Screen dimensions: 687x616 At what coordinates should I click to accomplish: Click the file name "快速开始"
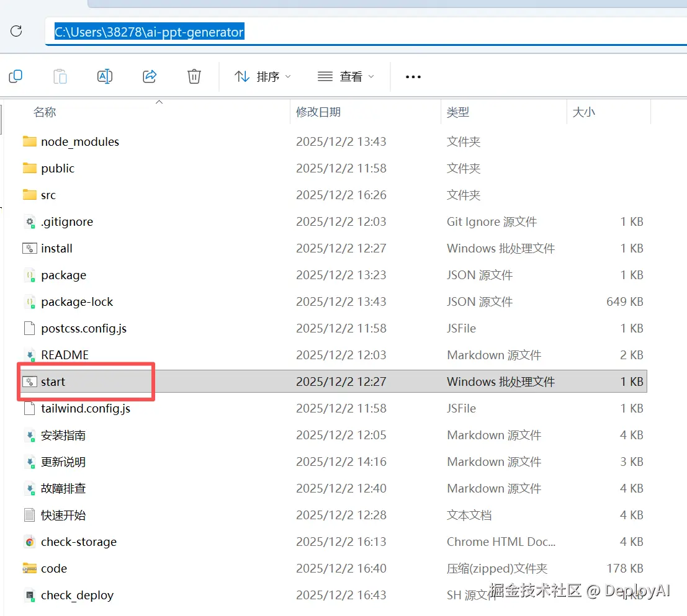[63, 516]
